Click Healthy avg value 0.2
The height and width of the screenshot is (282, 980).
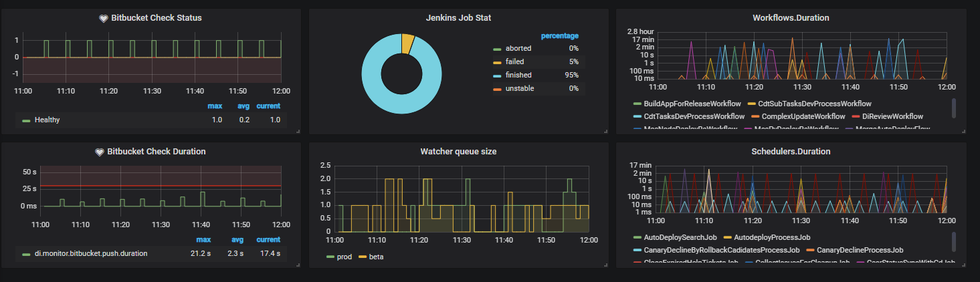(x=244, y=120)
